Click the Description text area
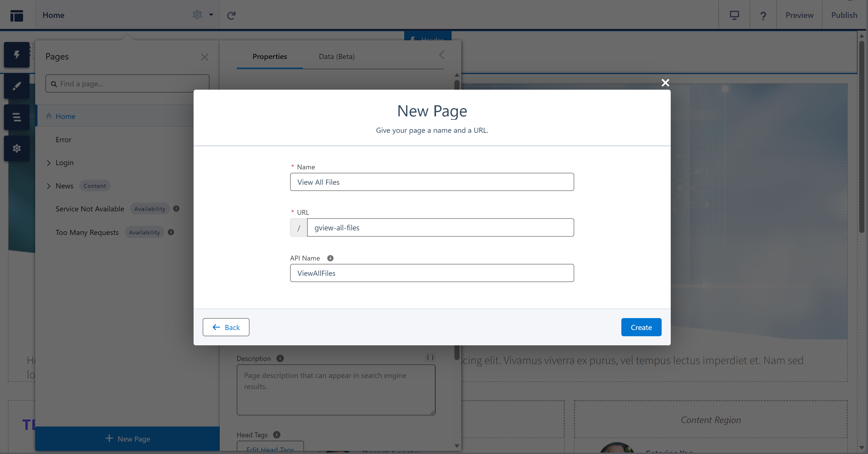 [336, 390]
